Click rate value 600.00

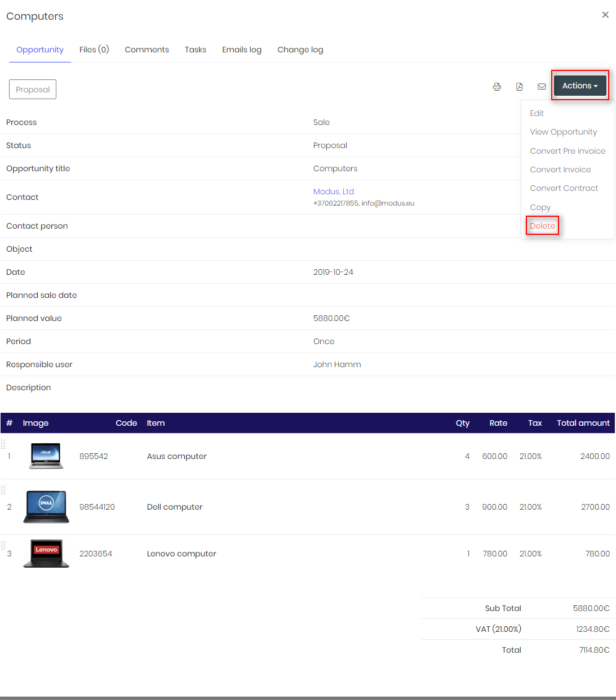tap(495, 456)
